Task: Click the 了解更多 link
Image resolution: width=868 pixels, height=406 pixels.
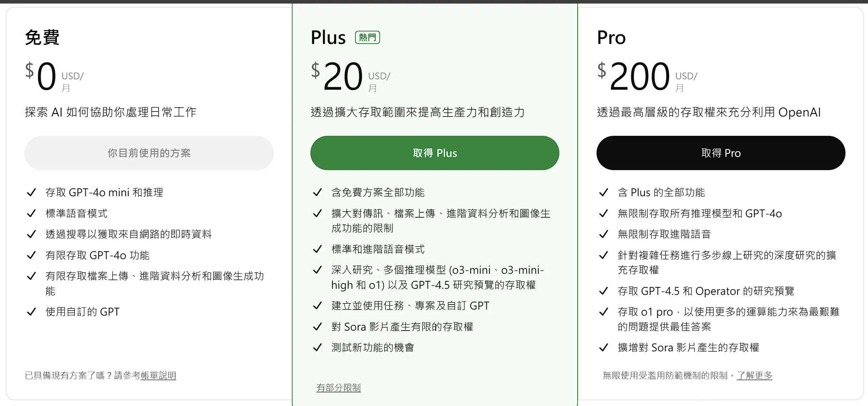Action: point(754,376)
